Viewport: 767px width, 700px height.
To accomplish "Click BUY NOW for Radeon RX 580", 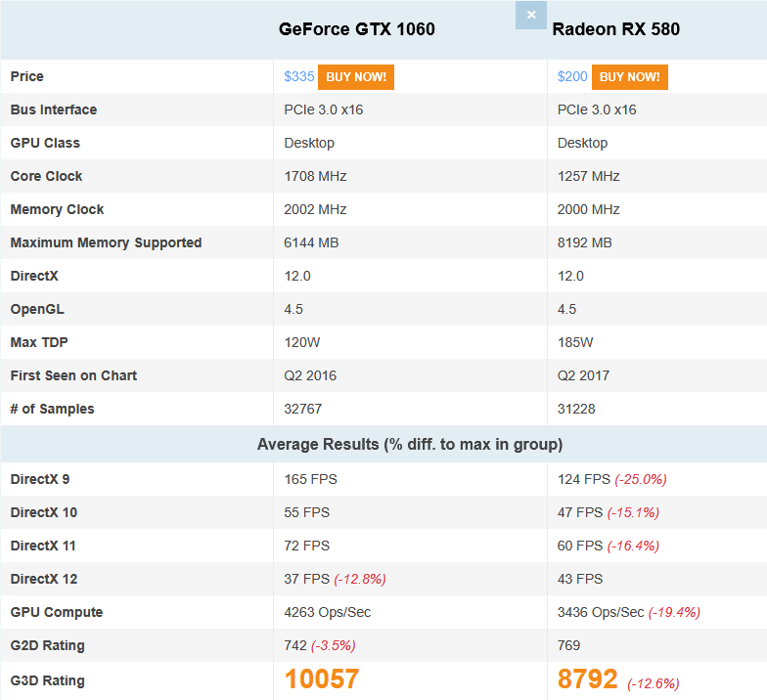I will pos(630,77).
